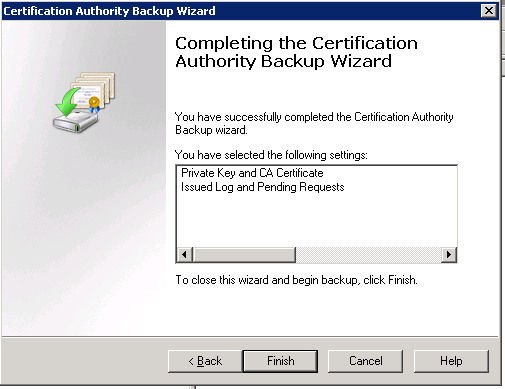Click the left scroll arrow in settings list
The width and height of the screenshot is (505, 389).
tap(184, 255)
